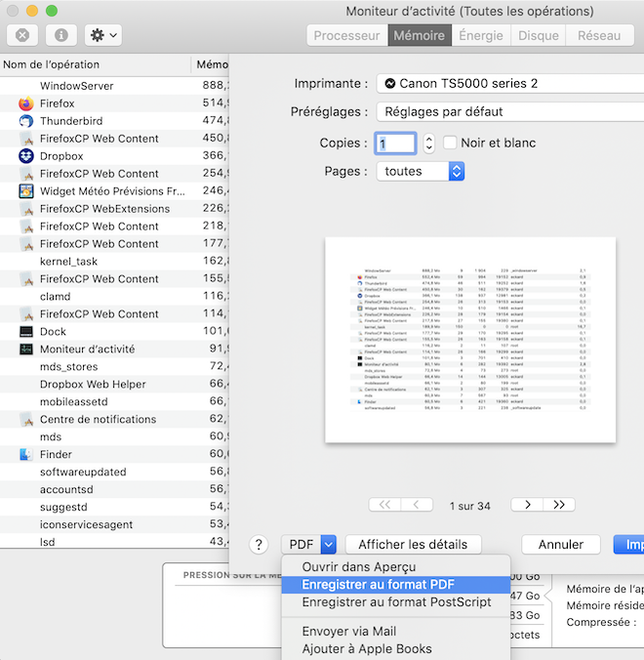This screenshot has height=660, width=644.
Task: Click the blue Imprimer button
Action: pos(628,545)
